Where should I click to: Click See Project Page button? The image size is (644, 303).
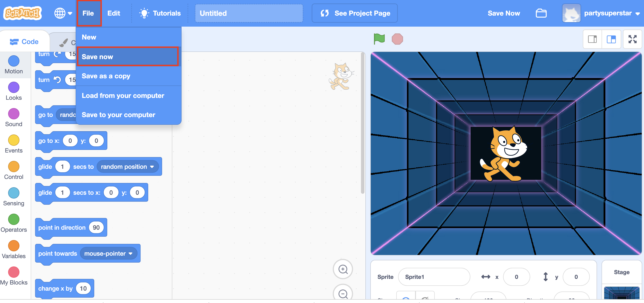(355, 13)
